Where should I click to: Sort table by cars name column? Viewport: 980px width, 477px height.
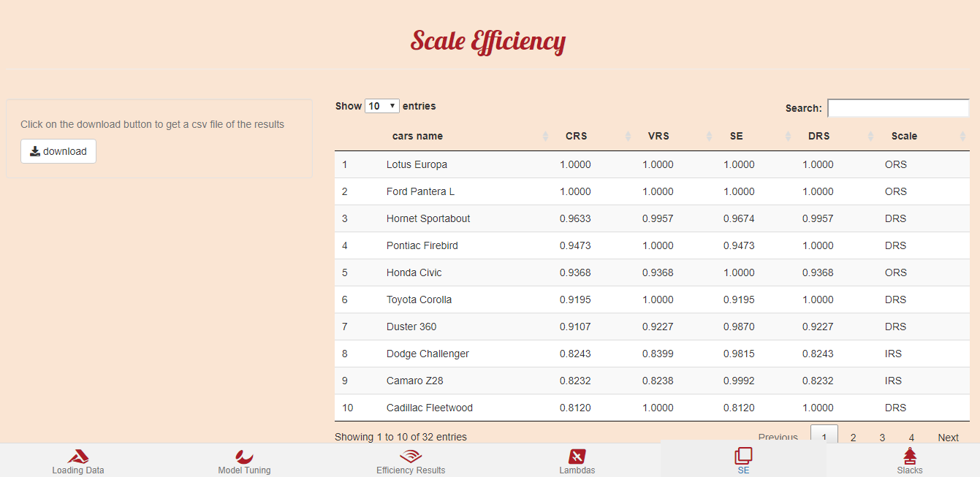417,136
